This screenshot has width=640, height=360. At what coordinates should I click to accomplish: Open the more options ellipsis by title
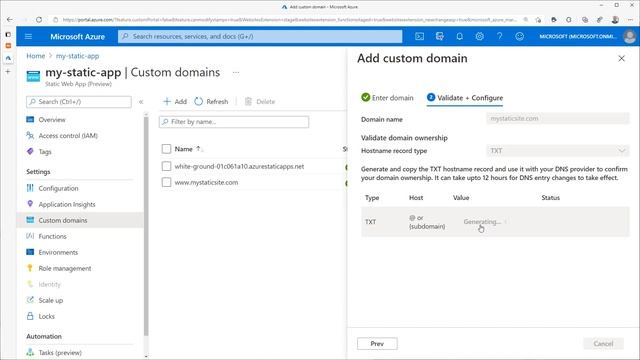[236, 73]
